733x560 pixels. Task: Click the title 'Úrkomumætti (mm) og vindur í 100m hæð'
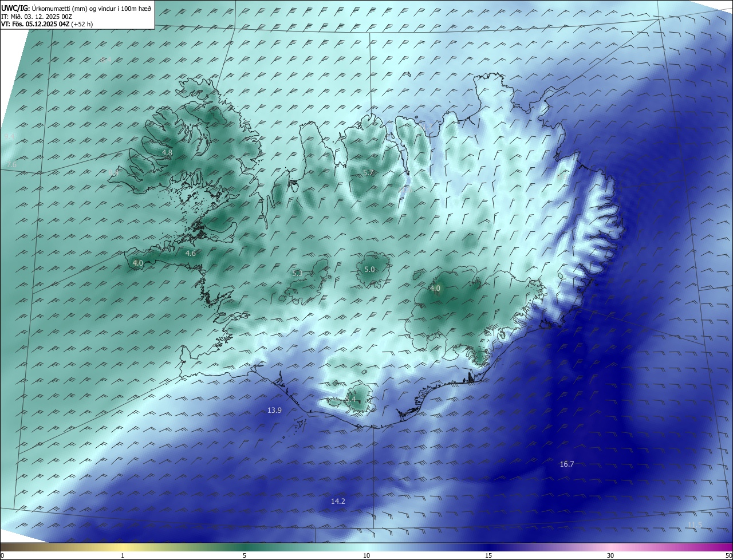click(x=91, y=9)
